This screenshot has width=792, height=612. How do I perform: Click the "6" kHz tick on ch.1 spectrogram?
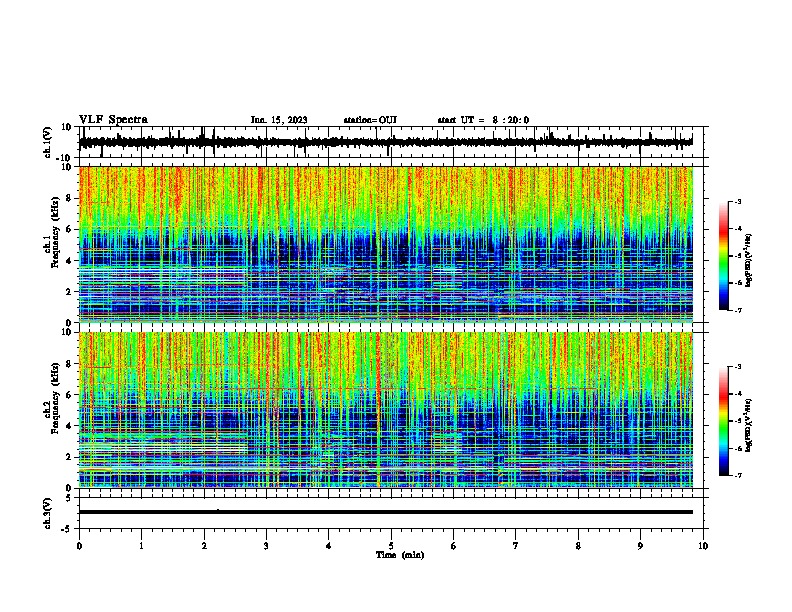tap(69, 229)
